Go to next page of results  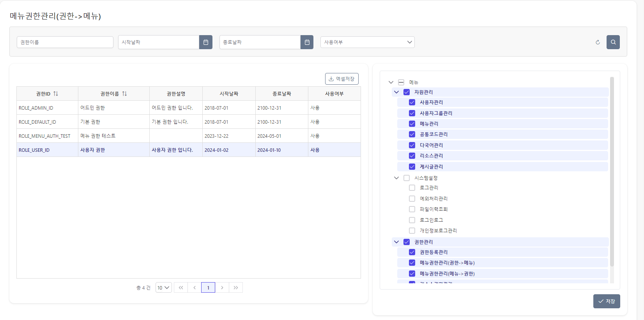click(222, 288)
